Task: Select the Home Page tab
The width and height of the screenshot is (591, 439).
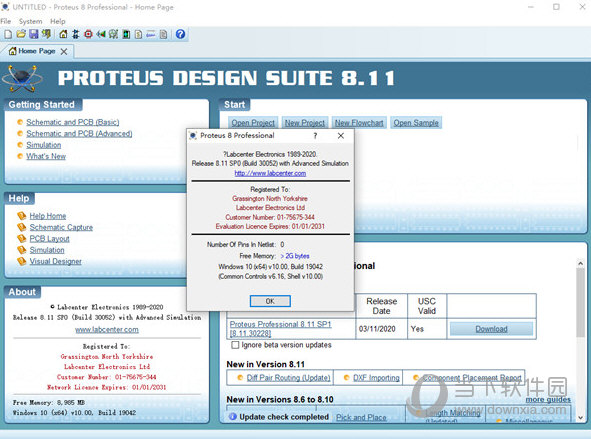Action: tap(37, 51)
